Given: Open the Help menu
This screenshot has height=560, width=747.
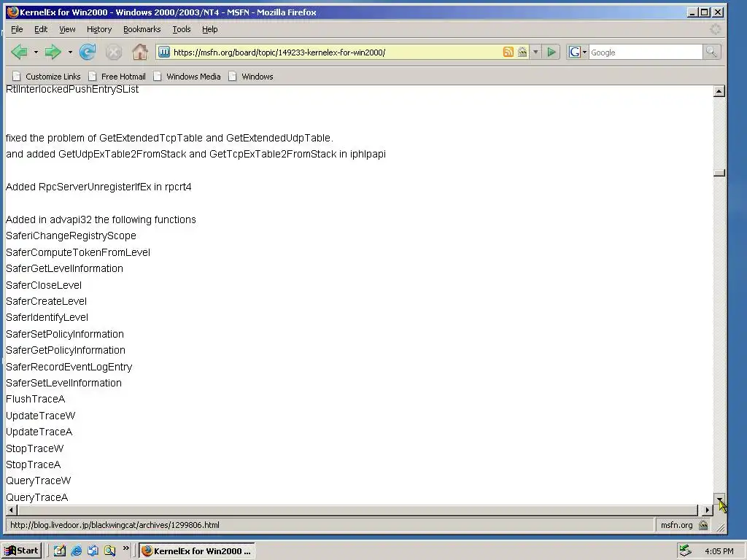Looking at the screenshot, I should pyautogui.click(x=209, y=29).
